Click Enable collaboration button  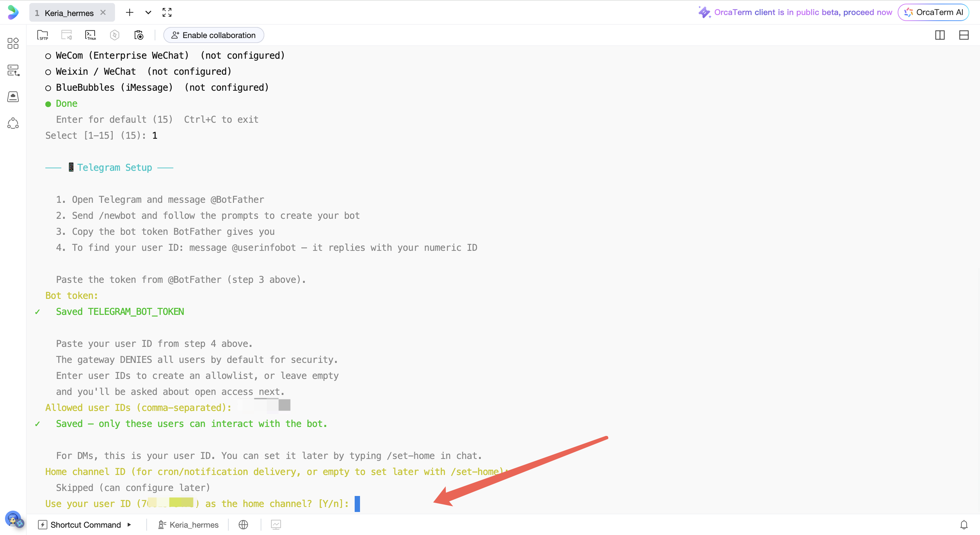[x=213, y=35]
